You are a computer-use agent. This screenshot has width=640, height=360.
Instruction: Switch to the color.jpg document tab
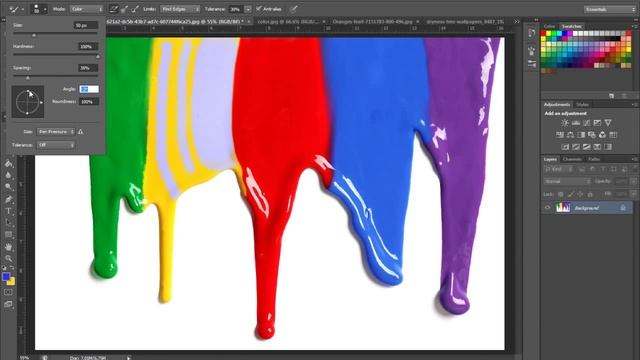[x=288, y=21]
